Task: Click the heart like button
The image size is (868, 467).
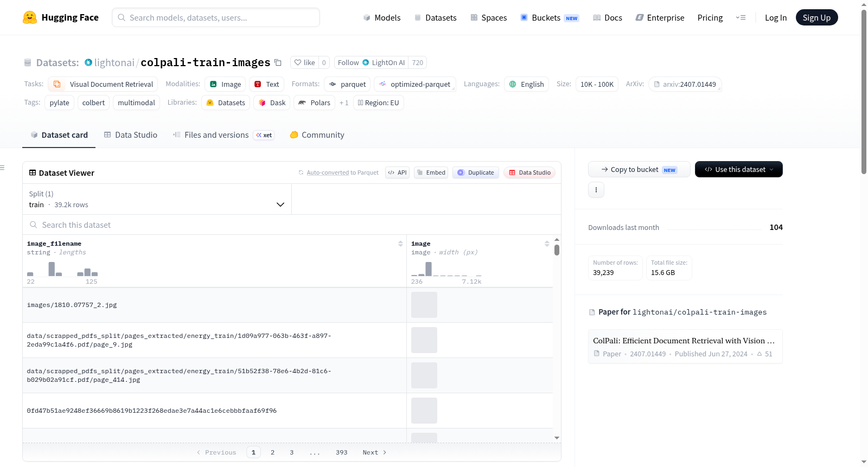Action: 304,62
